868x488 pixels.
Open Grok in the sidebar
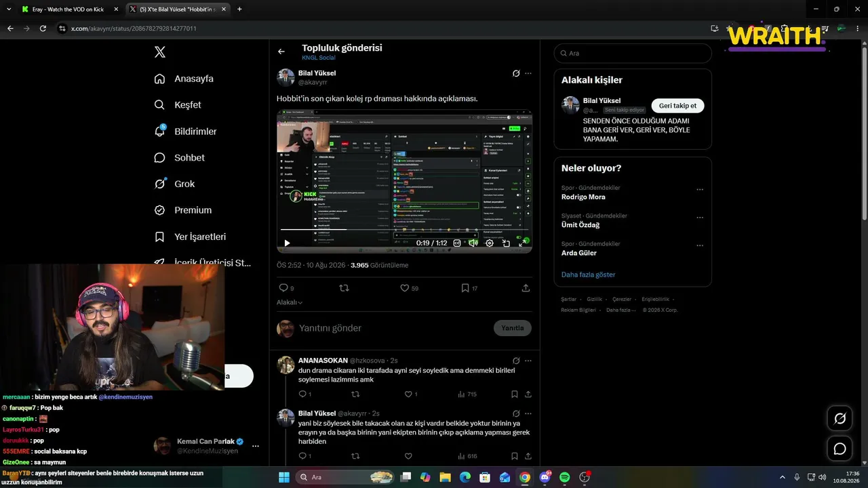[x=174, y=184]
